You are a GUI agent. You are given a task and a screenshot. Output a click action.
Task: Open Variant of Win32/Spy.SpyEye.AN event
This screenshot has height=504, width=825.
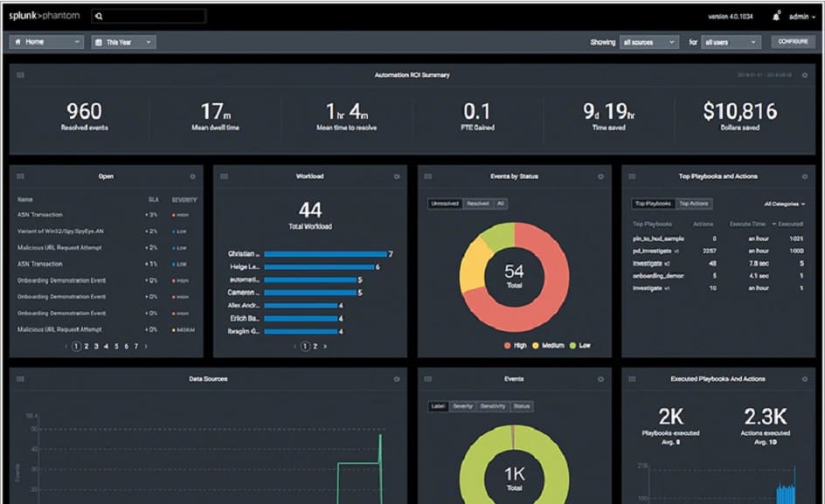(x=60, y=231)
